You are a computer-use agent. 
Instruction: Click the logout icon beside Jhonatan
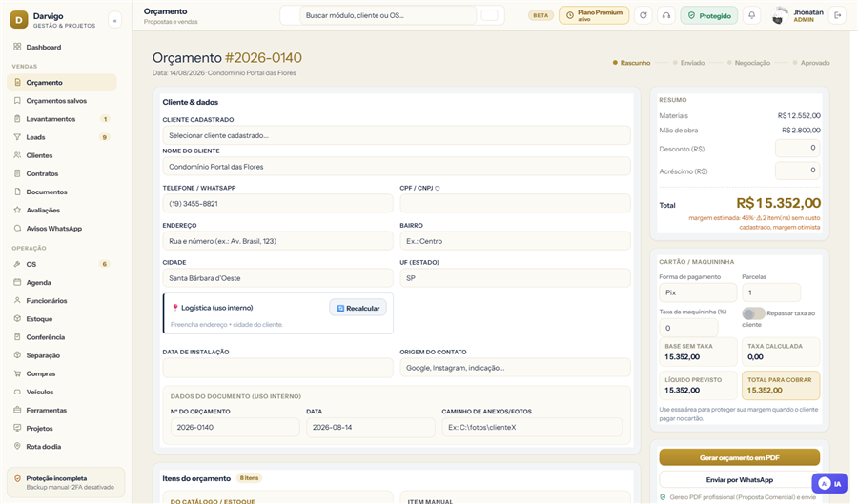click(x=837, y=15)
